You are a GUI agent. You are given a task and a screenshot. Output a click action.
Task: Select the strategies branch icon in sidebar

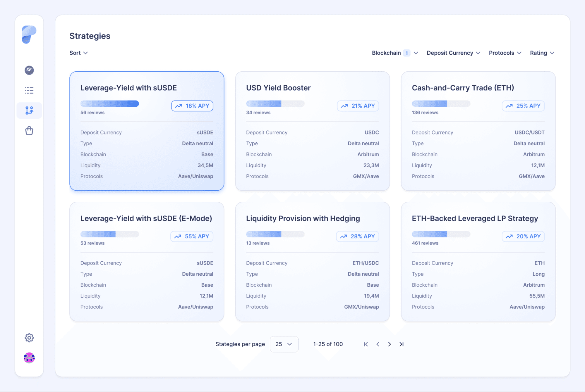click(29, 110)
